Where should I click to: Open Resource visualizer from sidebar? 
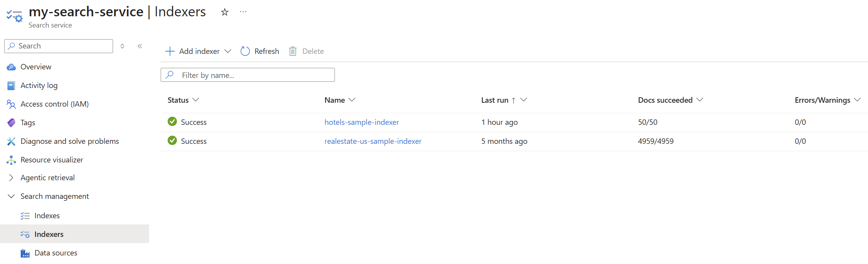pyautogui.click(x=51, y=160)
